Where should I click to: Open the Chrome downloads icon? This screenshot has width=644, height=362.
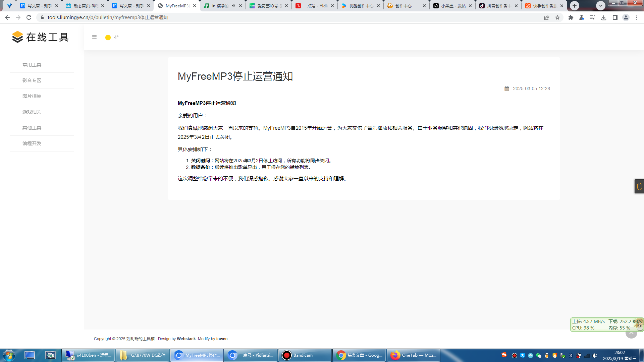[x=604, y=17]
